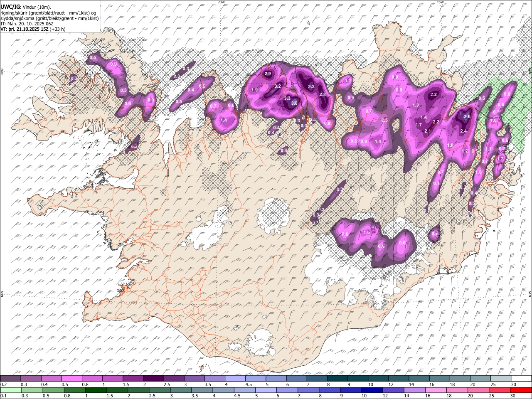Select the darkest green swatch starting at 1
This screenshot has width=532, height=399.
coord(96,390)
